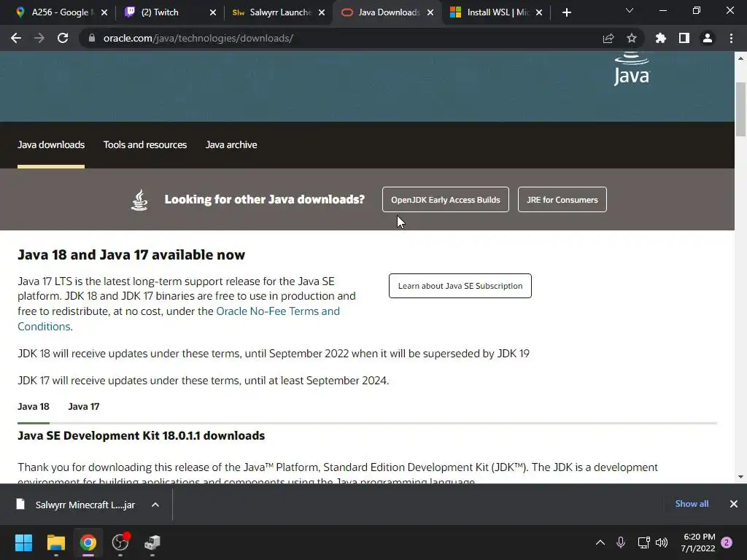Open the tab search dropdown chevron

pos(630,10)
